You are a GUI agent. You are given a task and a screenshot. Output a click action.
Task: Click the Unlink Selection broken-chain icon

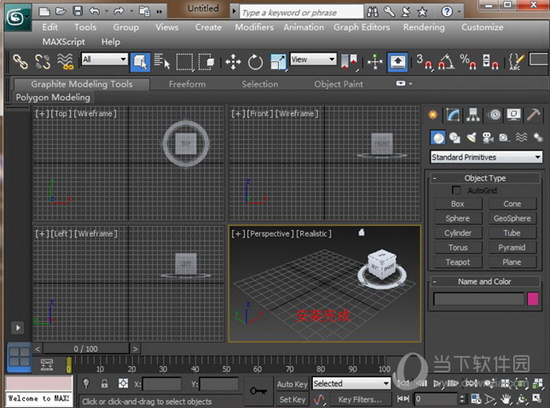click(x=43, y=62)
